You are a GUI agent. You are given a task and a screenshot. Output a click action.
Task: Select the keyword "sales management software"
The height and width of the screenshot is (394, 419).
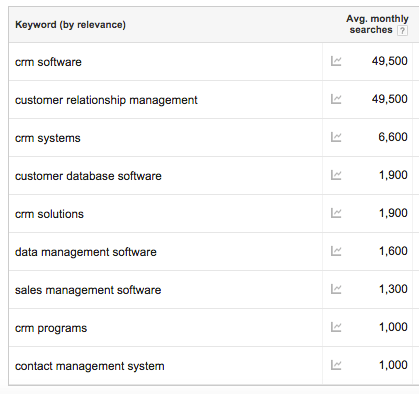click(x=88, y=290)
